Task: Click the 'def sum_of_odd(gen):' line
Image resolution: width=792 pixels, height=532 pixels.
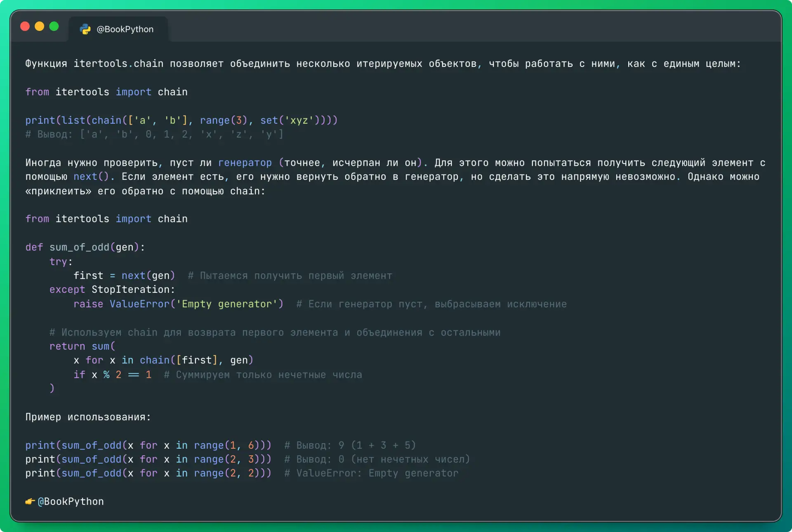Action: coord(85,247)
